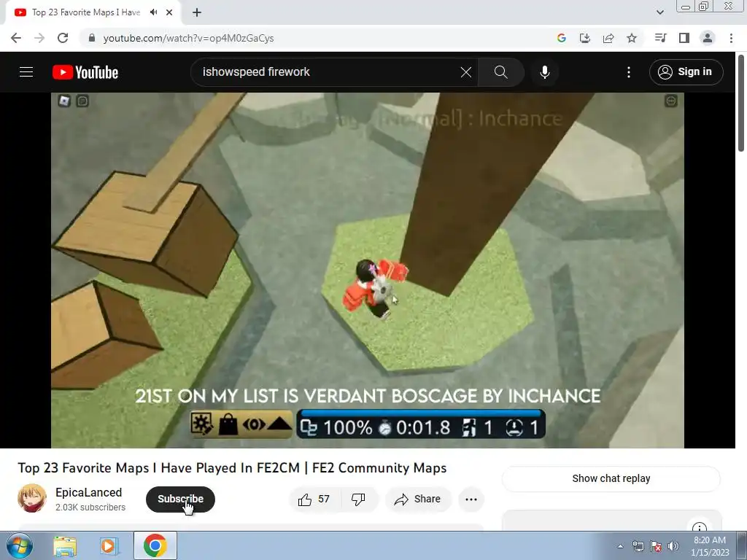The height and width of the screenshot is (560, 747).
Task: Clear the search box text
Action: [466, 72]
